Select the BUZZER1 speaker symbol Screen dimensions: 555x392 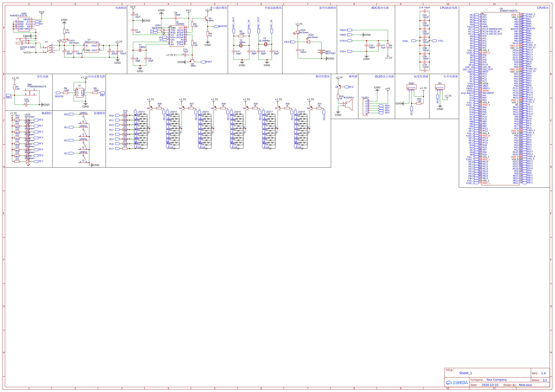pyautogui.click(x=348, y=105)
